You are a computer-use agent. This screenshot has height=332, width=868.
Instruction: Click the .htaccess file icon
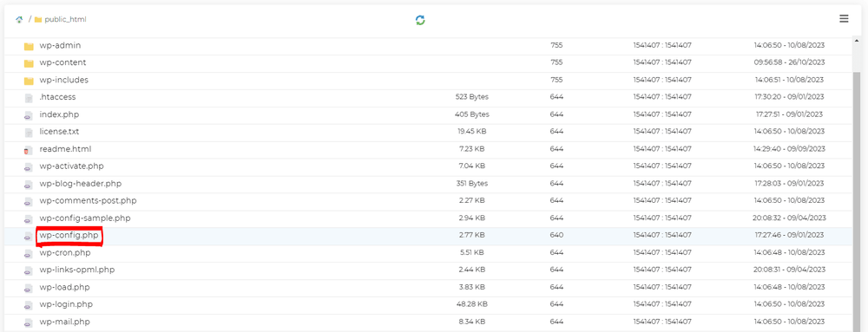coord(29,98)
